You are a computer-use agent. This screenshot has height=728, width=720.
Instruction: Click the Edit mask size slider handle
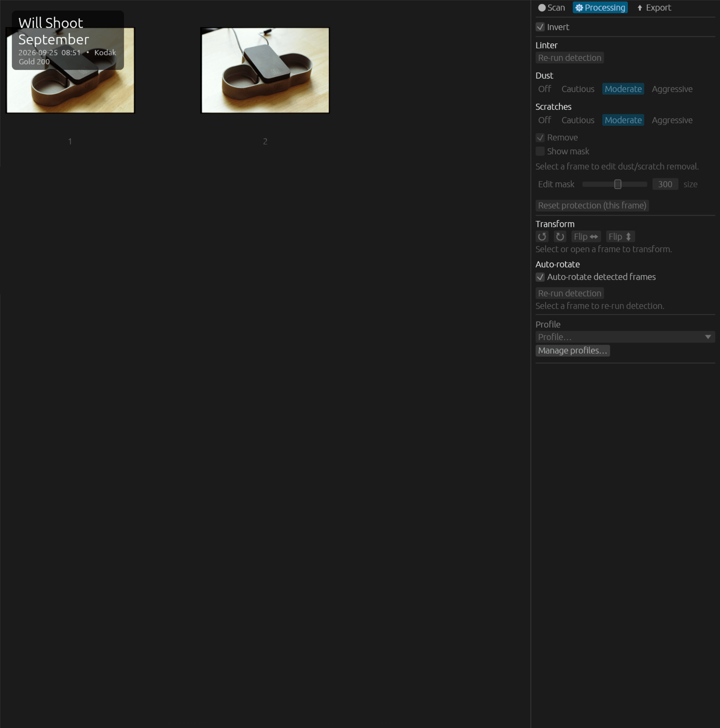coord(617,184)
